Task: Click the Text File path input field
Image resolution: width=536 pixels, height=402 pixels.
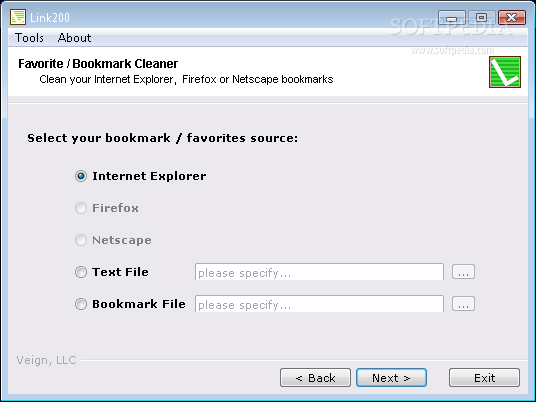Action: click(x=319, y=272)
